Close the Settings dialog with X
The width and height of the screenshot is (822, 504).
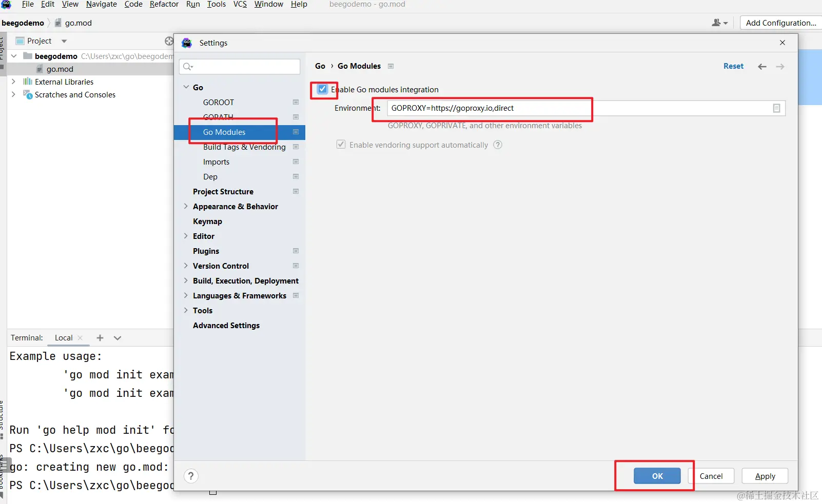click(782, 43)
